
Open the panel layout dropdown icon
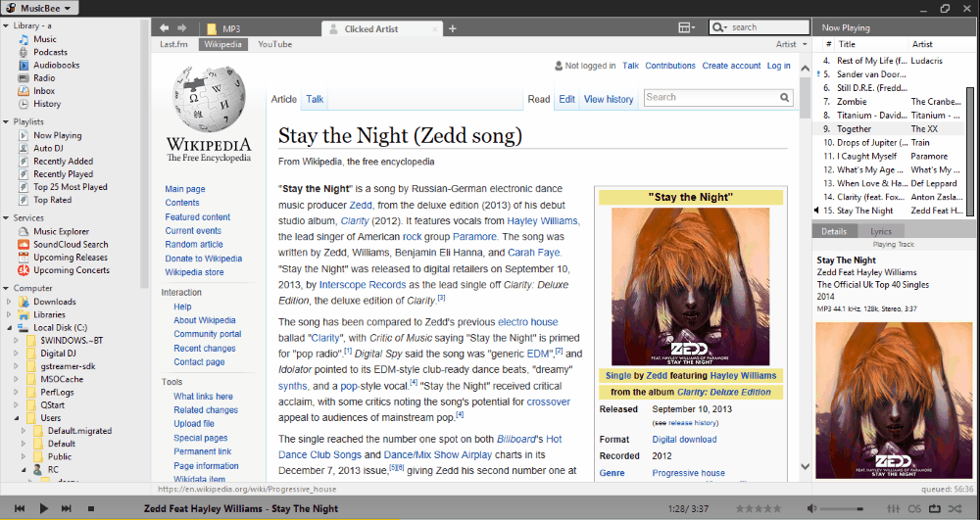[686, 27]
